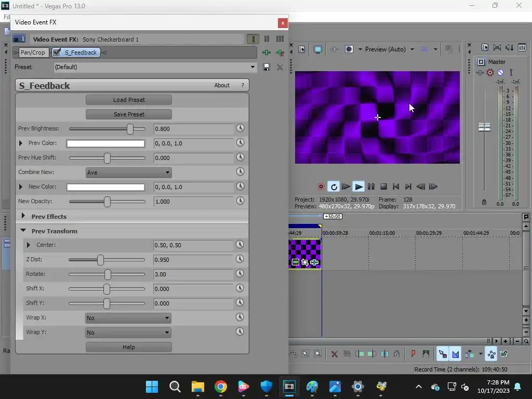Collapse the Prev Transform section

coord(23,230)
